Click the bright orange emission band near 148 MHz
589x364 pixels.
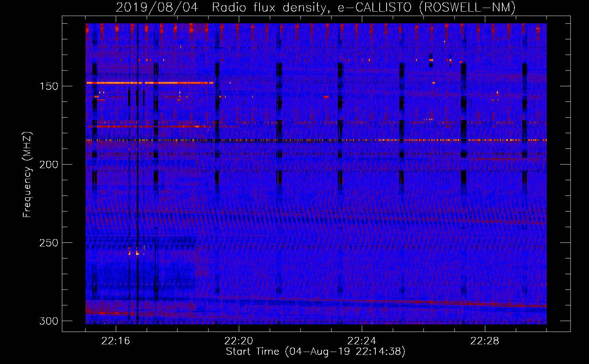pyautogui.click(x=150, y=83)
